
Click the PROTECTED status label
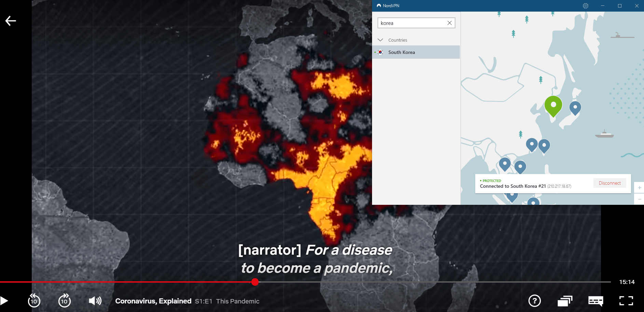point(492,181)
